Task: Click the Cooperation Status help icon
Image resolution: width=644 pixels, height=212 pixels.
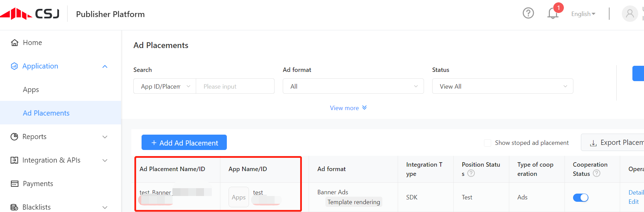Action: click(x=597, y=173)
